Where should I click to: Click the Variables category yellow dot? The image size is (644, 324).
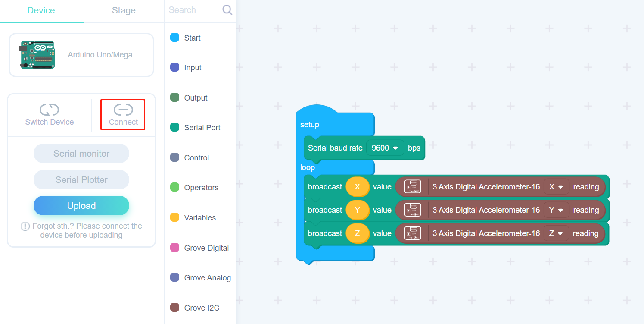174,217
